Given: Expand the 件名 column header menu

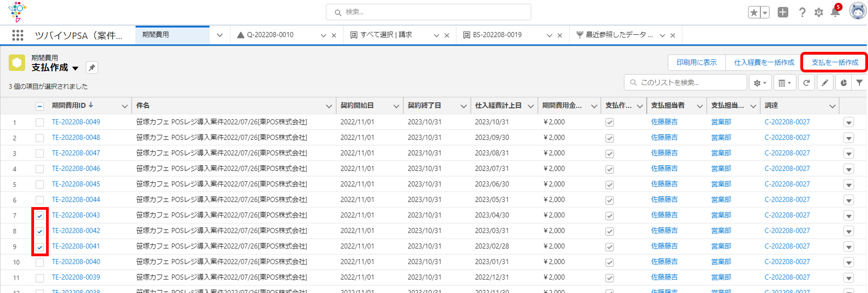Looking at the screenshot, I should [328, 106].
